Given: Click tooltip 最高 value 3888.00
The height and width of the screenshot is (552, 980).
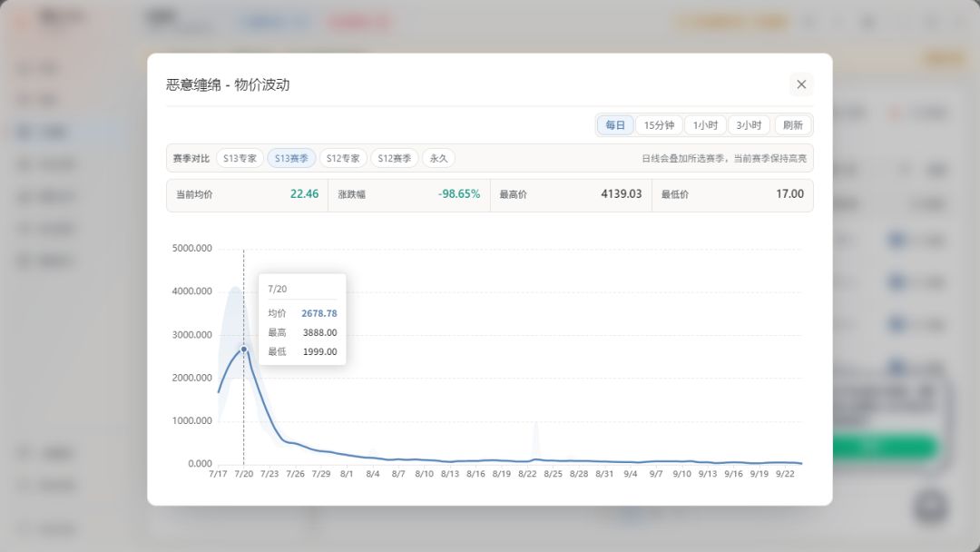Looking at the screenshot, I should tap(319, 332).
